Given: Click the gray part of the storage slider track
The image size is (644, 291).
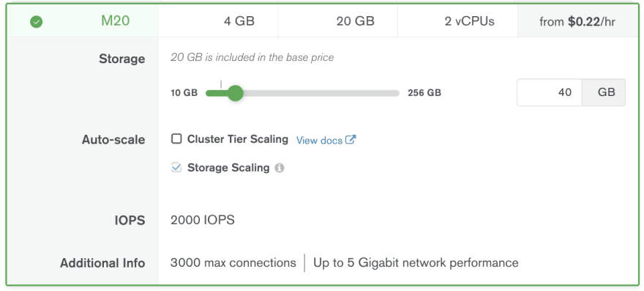Looking at the screenshot, I should (321, 93).
